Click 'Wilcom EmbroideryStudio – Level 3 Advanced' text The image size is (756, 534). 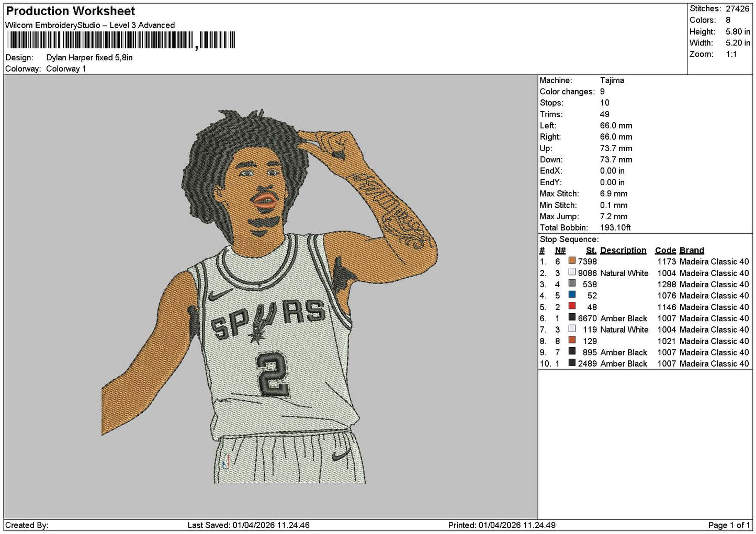[90, 25]
